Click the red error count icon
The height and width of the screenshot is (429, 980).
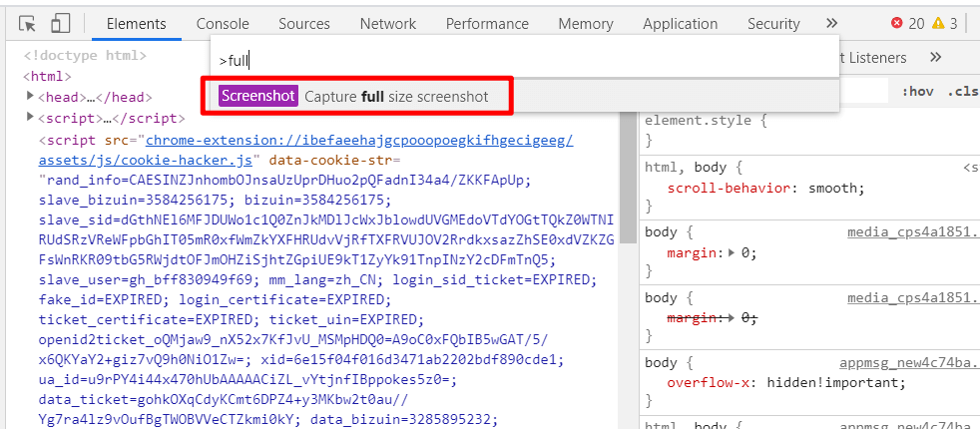(897, 24)
